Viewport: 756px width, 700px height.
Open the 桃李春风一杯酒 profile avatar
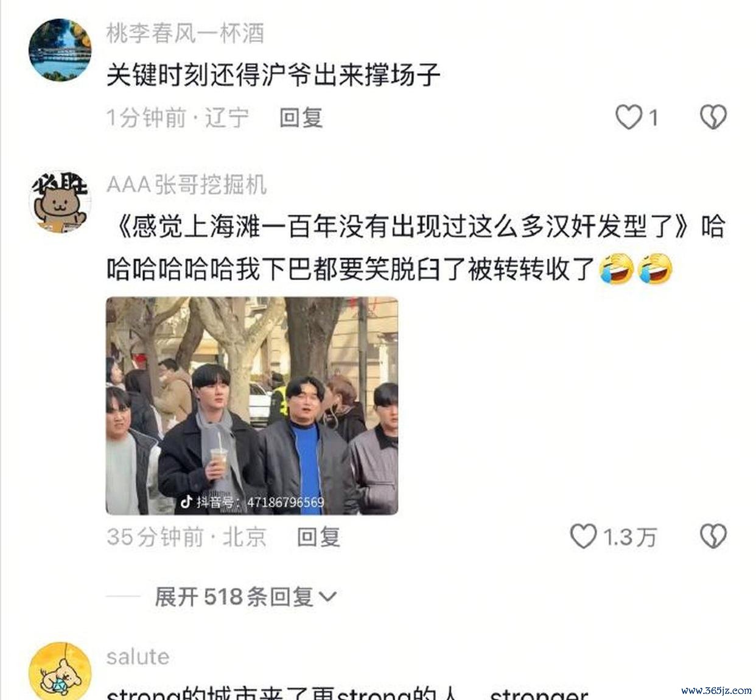coord(60,49)
